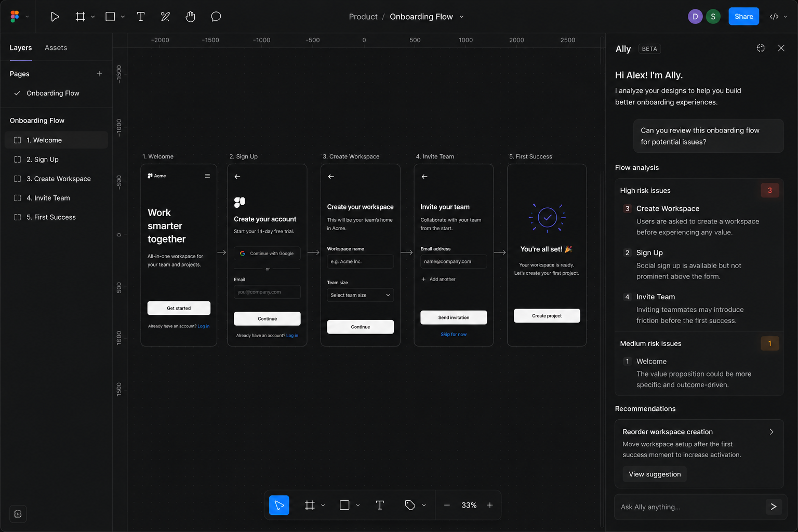
Task: Click the Ally panel settings icon
Action: pyautogui.click(x=761, y=48)
